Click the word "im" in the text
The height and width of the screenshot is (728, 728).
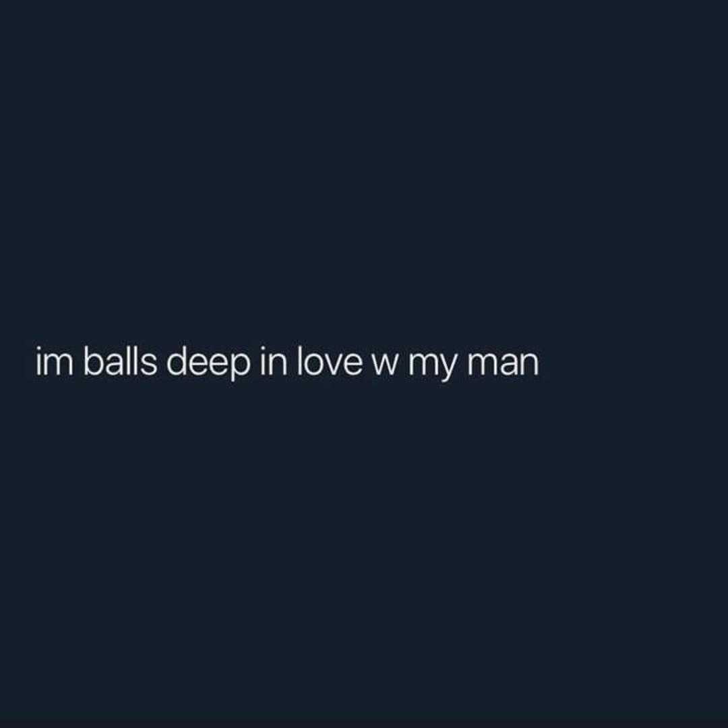click(x=55, y=362)
